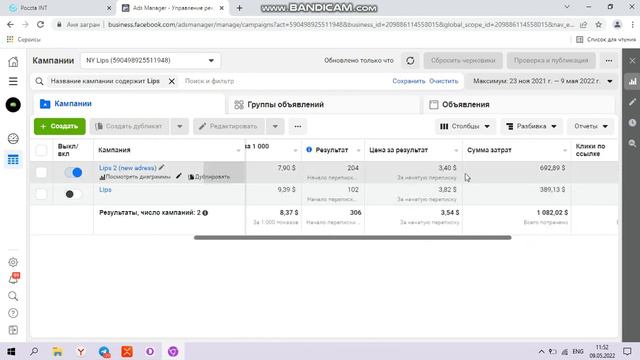Open the Lips 2 (new adress) campaign link
The width and height of the screenshot is (640, 360).
[x=128, y=168]
